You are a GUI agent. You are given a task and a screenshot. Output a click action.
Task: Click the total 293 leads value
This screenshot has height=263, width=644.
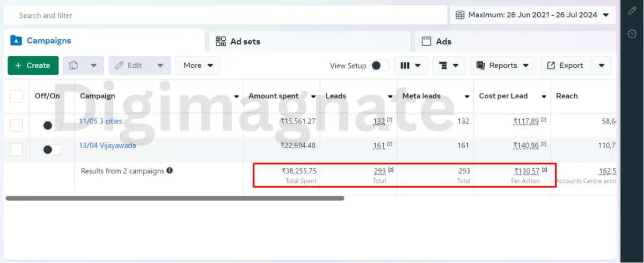coord(380,171)
